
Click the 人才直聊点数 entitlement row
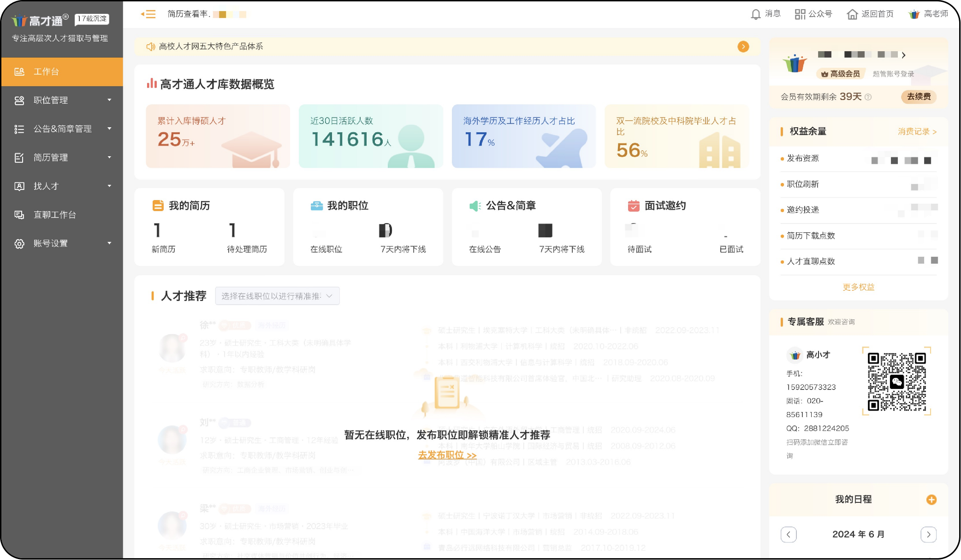click(x=858, y=262)
